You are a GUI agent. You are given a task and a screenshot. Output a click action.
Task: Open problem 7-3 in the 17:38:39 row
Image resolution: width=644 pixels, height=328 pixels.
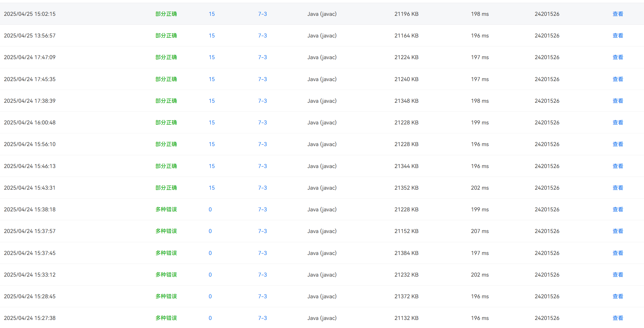pos(262,101)
